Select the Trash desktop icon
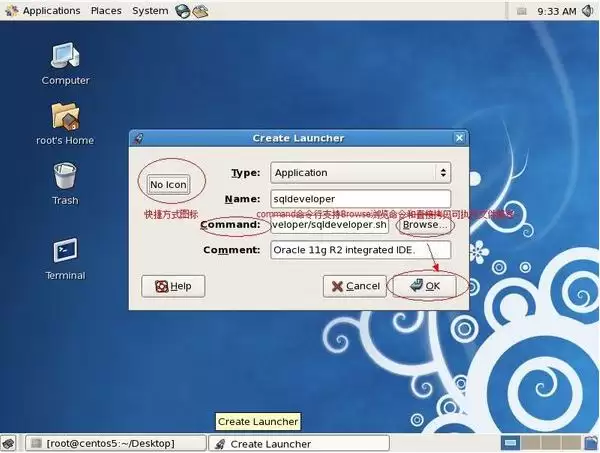This screenshot has width=600, height=453. coord(65,184)
